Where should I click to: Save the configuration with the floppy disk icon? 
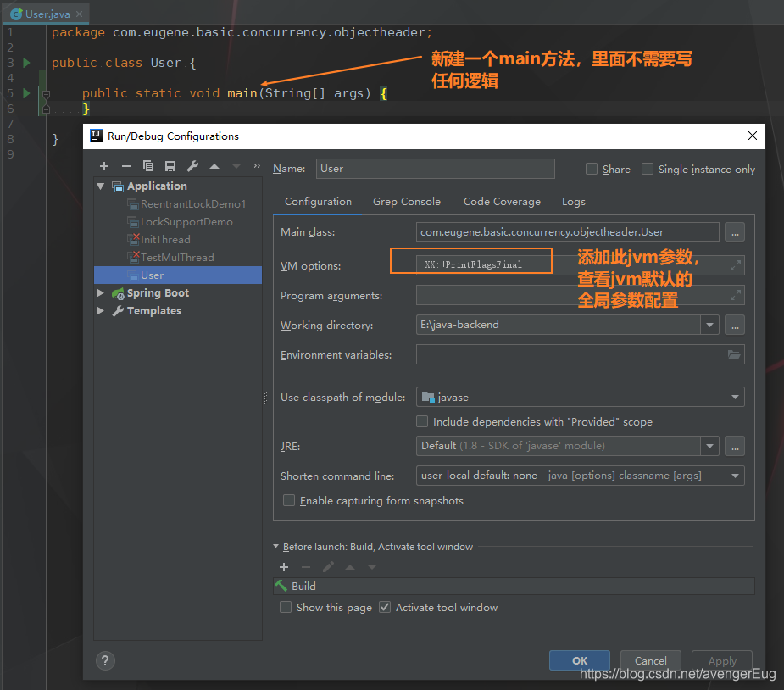pos(170,166)
